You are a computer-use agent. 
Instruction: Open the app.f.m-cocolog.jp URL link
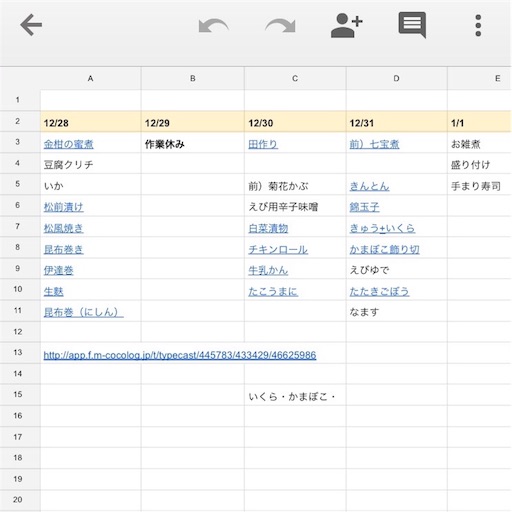(180, 355)
